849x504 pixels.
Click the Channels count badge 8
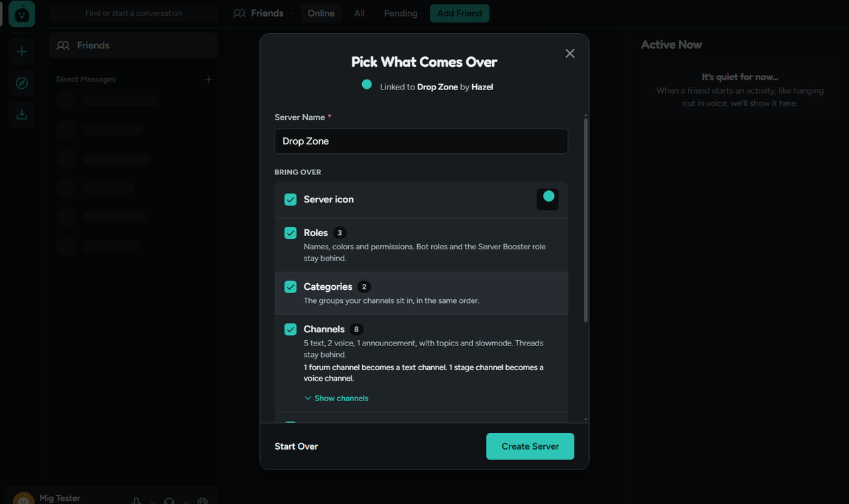(x=356, y=329)
